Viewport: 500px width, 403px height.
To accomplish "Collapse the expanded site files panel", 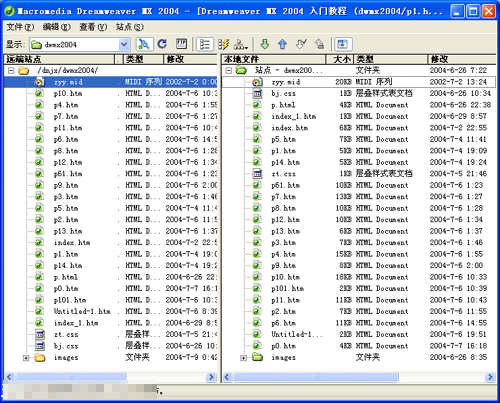I will [x=343, y=44].
